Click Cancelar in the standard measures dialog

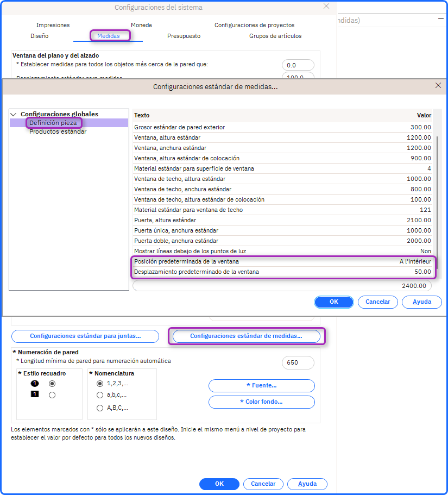pyautogui.click(x=377, y=302)
